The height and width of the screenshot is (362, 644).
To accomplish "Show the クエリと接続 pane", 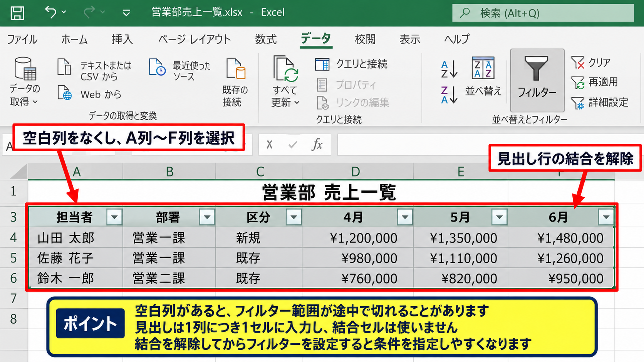I will click(x=351, y=64).
